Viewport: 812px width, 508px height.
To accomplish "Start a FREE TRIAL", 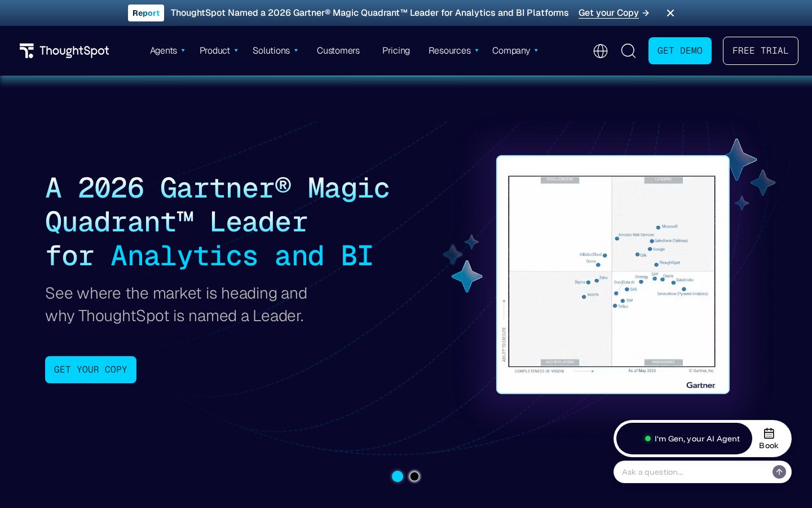I will click(760, 51).
